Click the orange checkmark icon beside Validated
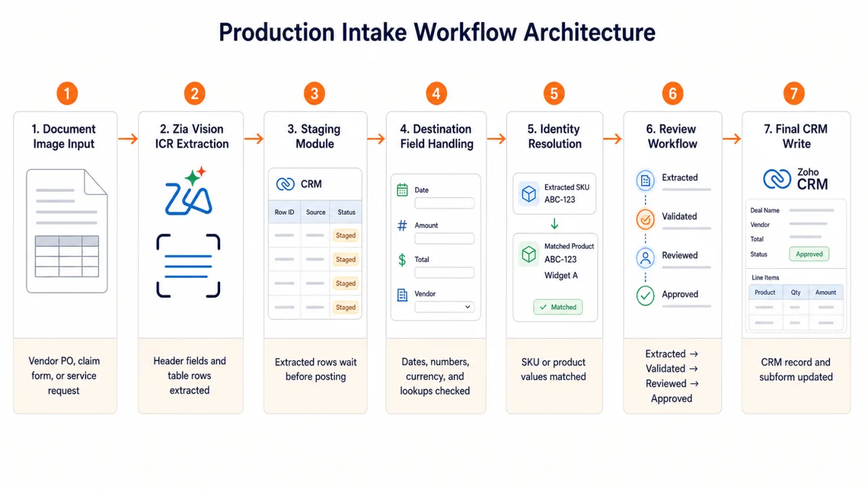The image size is (868, 489). click(645, 219)
